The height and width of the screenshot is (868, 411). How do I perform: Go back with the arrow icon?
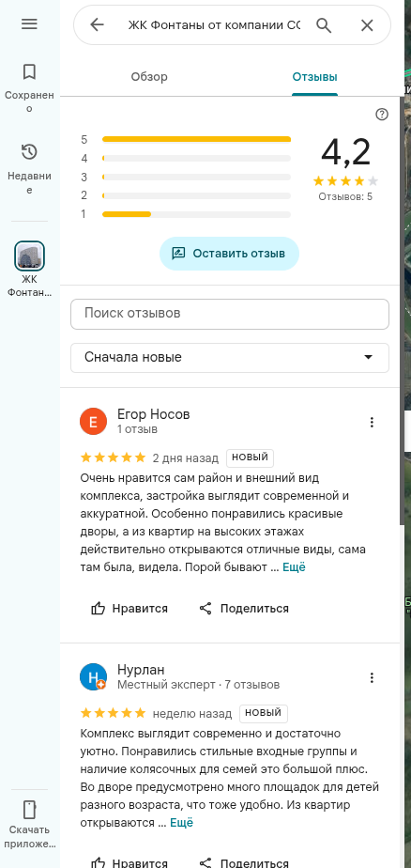point(97,24)
